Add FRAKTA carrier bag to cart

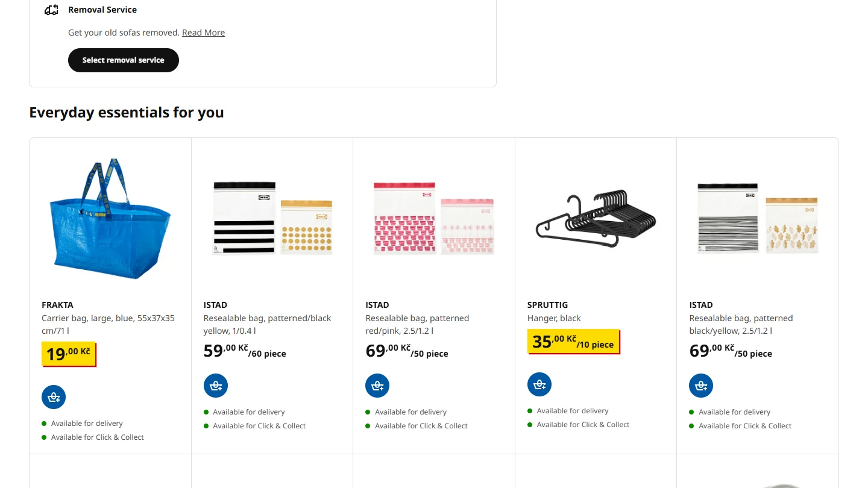point(54,397)
